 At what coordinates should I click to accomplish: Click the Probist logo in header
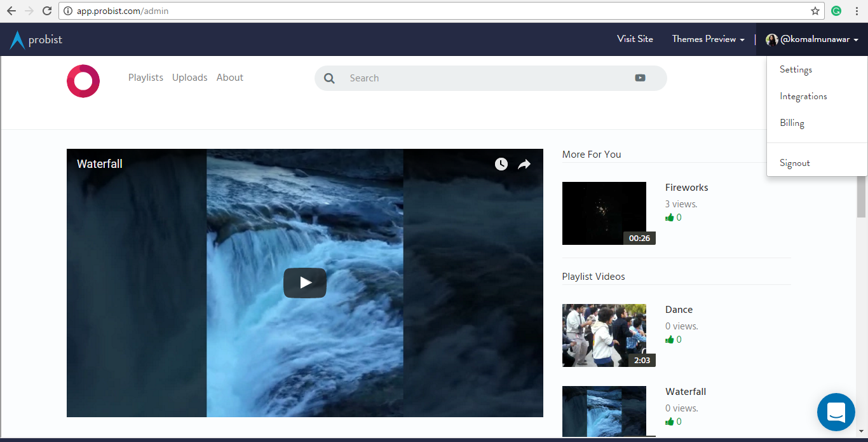pos(36,40)
